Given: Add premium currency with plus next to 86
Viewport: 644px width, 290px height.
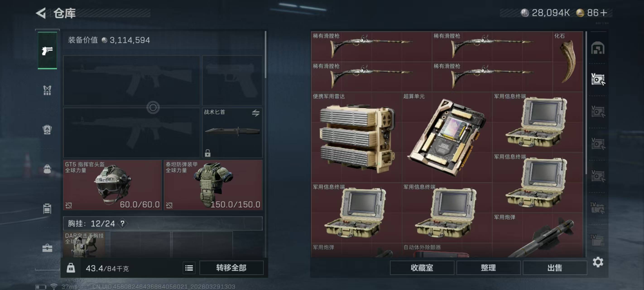Looking at the screenshot, I should click(603, 13).
